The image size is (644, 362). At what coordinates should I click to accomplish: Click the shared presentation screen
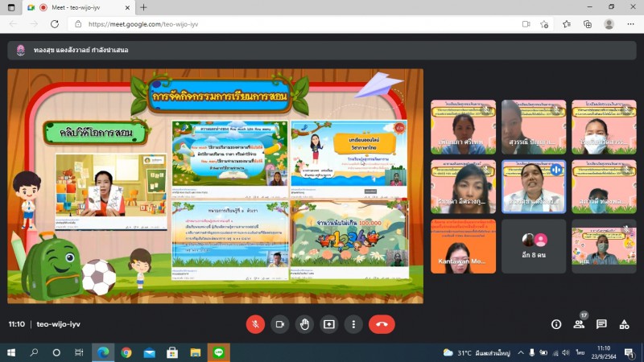pyautogui.click(x=215, y=186)
